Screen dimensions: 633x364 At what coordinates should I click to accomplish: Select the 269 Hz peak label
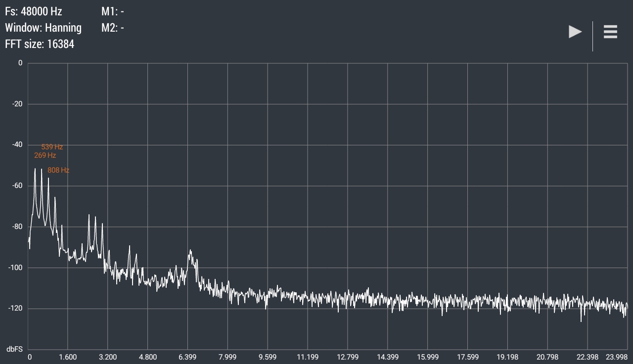pos(45,155)
